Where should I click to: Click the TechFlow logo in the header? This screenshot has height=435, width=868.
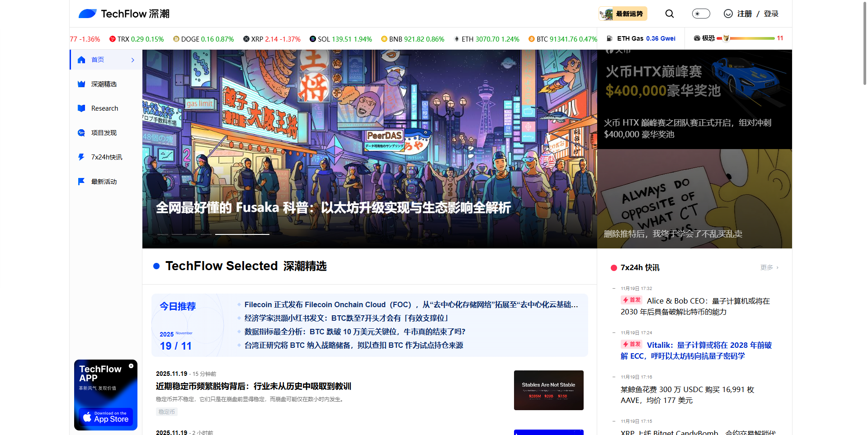tap(124, 14)
